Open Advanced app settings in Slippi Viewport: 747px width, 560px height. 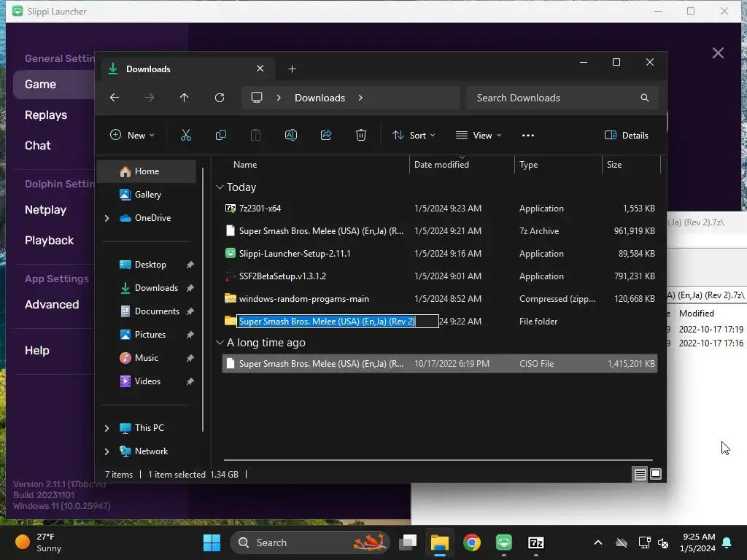point(52,304)
